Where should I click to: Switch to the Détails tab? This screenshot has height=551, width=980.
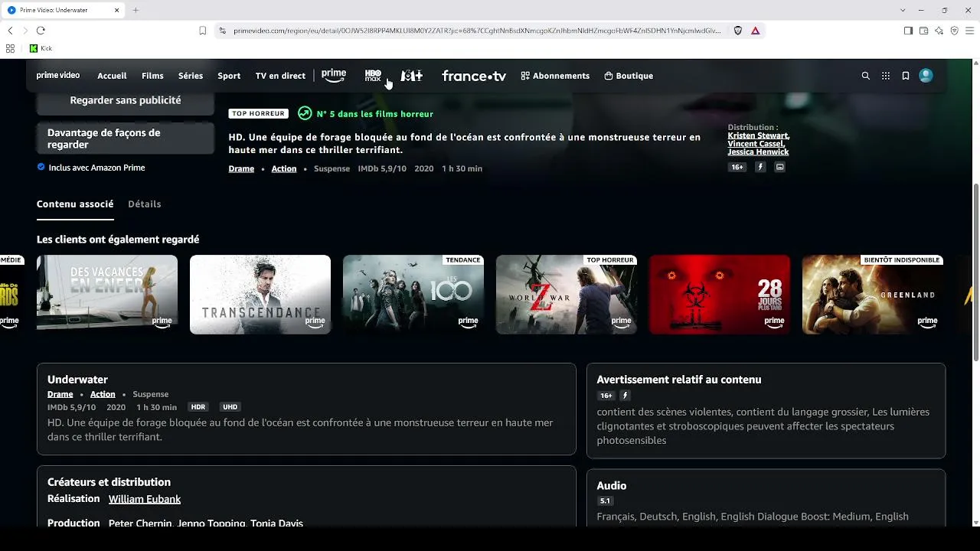[145, 204]
